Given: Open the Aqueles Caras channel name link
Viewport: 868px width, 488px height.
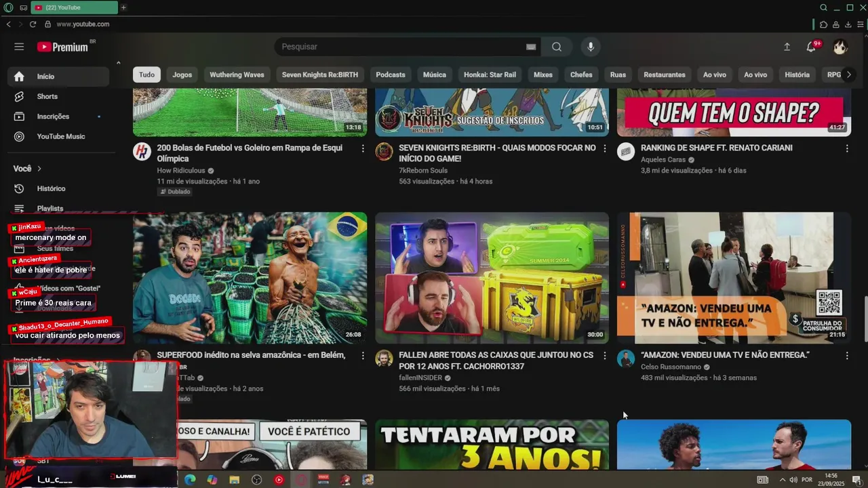Looking at the screenshot, I should pos(663,160).
